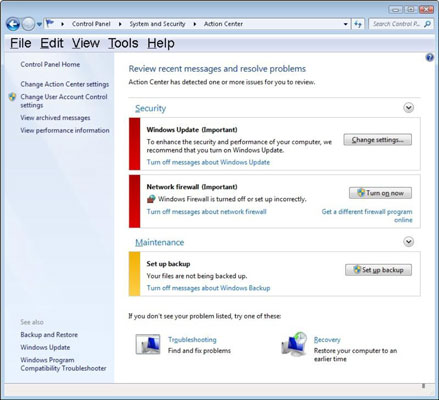This screenshot has height=400, width=439.
Task: Click the Recovery computer clock icon
Action: pos(294,343)
